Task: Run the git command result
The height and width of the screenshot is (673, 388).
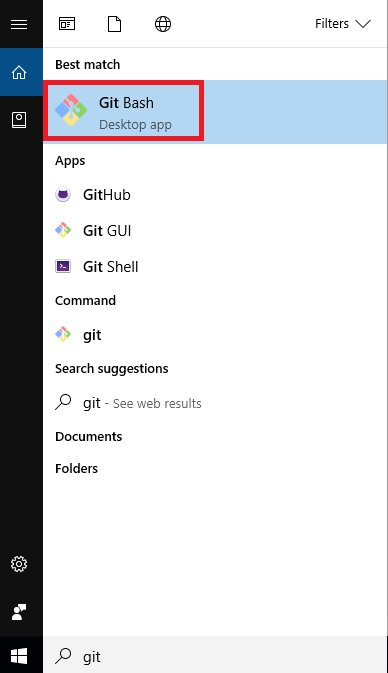Action: point(215,334)
